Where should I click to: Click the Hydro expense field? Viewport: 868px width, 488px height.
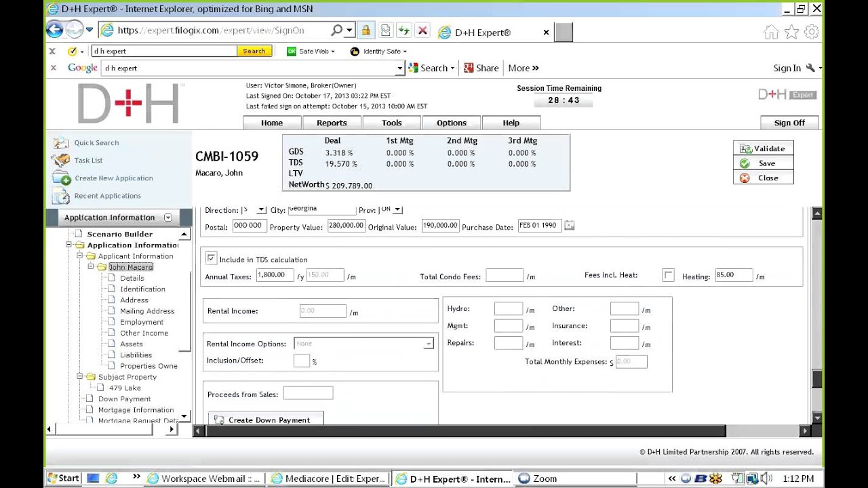(509, 309)
